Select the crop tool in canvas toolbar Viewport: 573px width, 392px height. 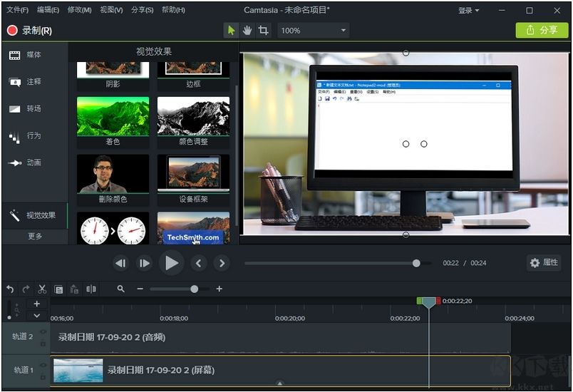[x=264, y=31]
